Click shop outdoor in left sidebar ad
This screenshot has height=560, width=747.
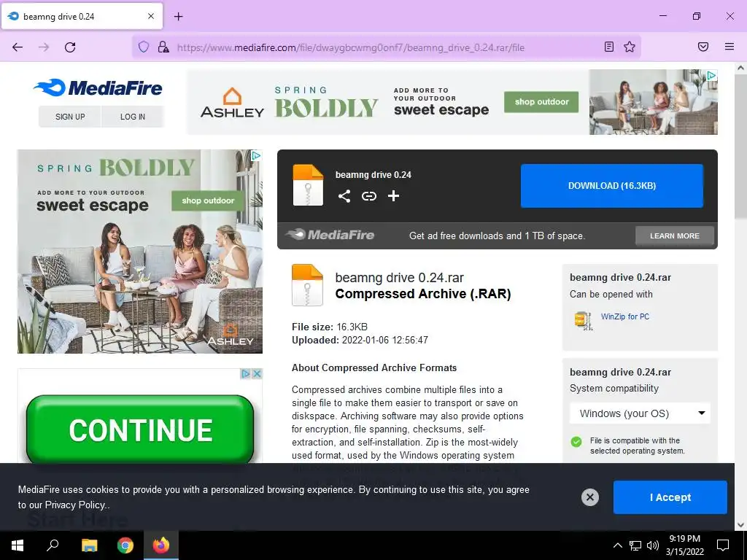pyautogui.click(x=208, y=201)
